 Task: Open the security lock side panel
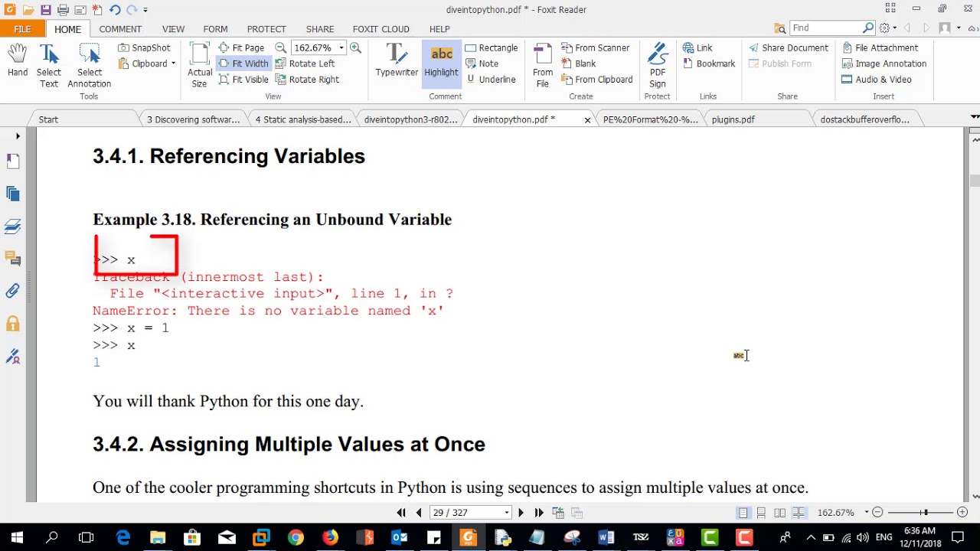pyautogui.click(x=12, y=324)
